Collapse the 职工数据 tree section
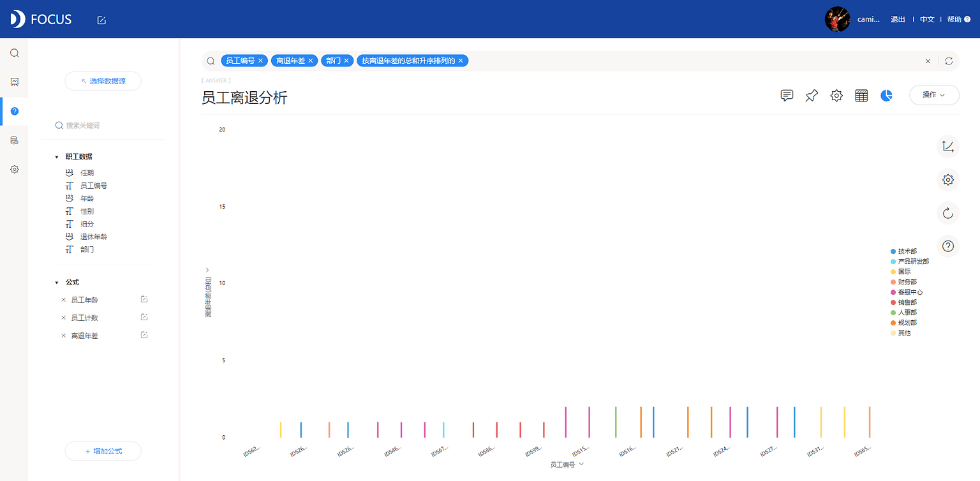 pos(57,157)
